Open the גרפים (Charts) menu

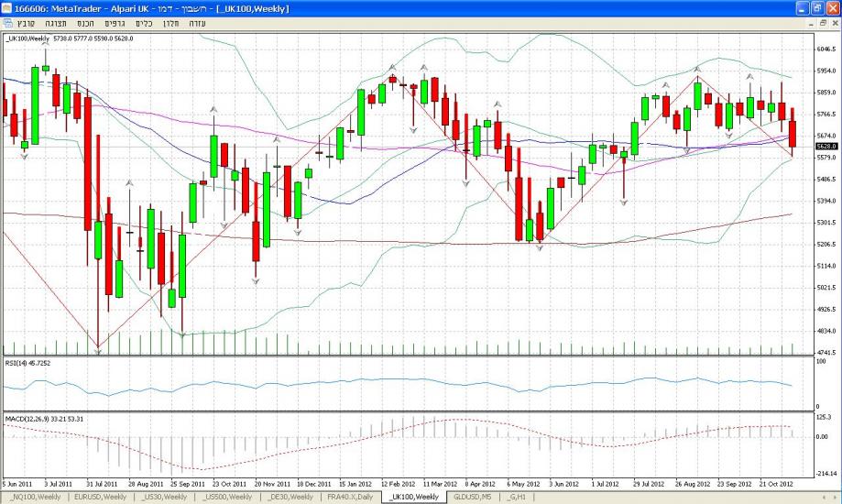point(115,21)
